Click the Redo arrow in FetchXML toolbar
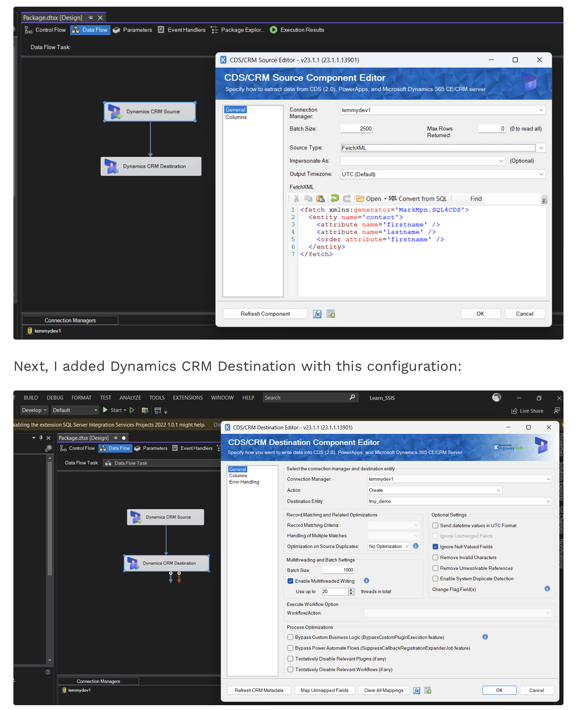Screen dimensions: 588x710 (347, 199)
